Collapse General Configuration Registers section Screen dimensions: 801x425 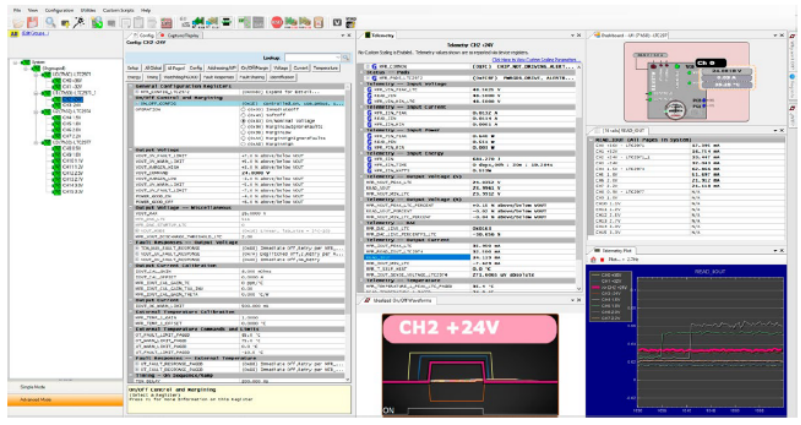coord(131,86)
